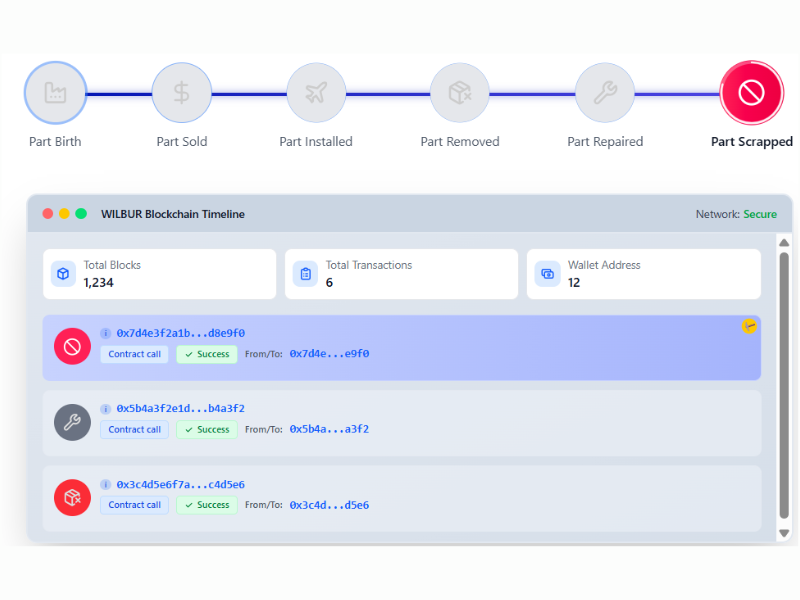Click the red box icon in transaction 0x3c4d5e6f7a
This screenshot has height=600, width=800.
pyautogui.click(x=72, y=497)
